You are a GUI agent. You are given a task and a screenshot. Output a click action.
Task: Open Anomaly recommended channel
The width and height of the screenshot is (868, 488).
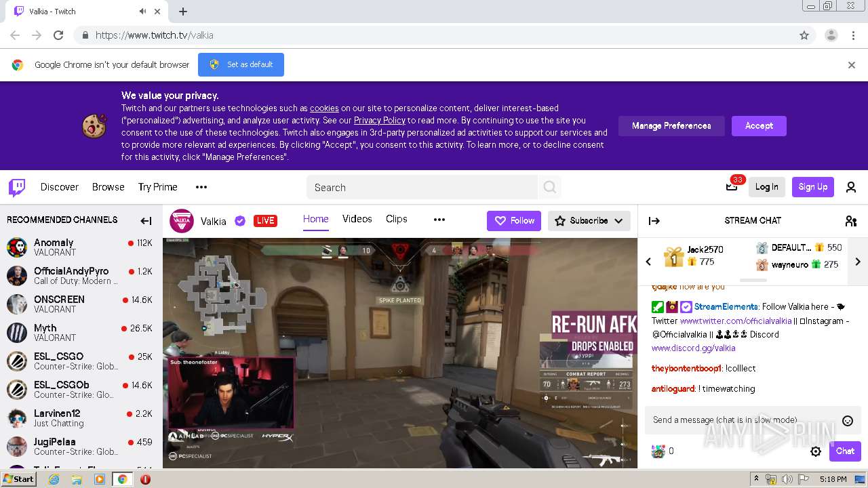[x=80, y=247]
